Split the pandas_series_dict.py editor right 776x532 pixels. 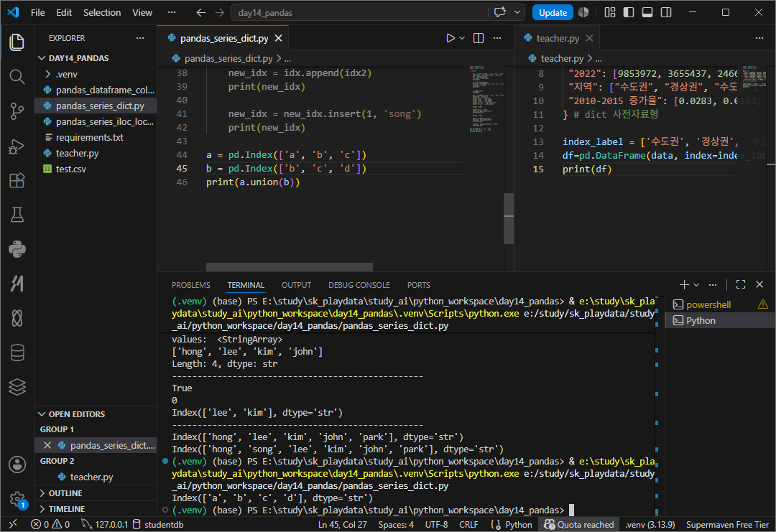click(x=479, y=38)
